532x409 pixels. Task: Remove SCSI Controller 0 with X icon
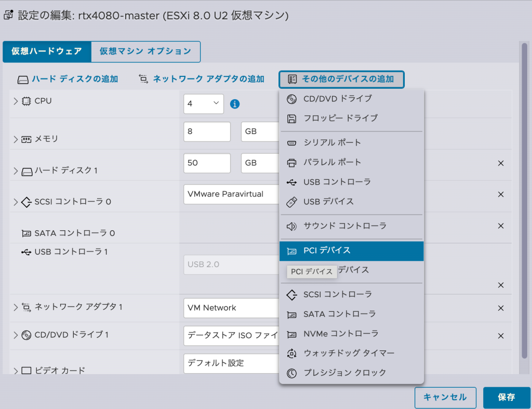pyautogui.click(x=501, y=194)
